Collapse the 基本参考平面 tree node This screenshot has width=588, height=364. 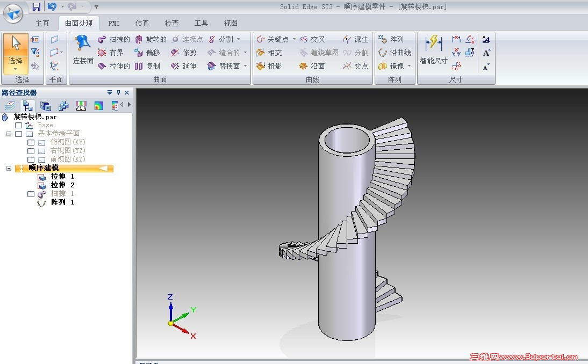(9, 134)
